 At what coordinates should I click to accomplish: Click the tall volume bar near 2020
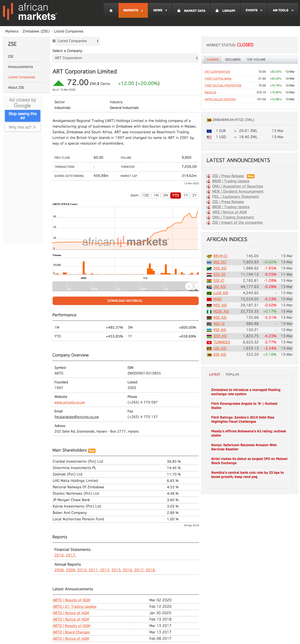tap(84, 268)
